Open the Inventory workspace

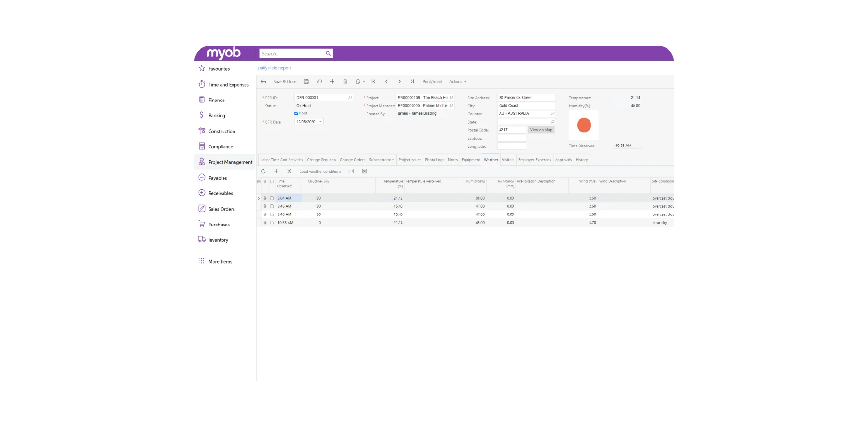point(213,240)
